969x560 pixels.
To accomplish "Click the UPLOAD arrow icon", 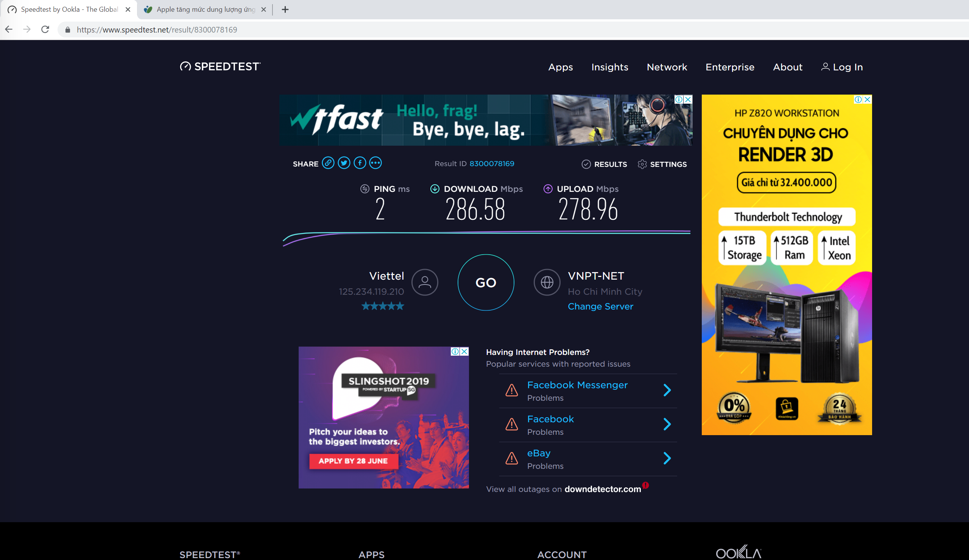I will tap(548, 189).
